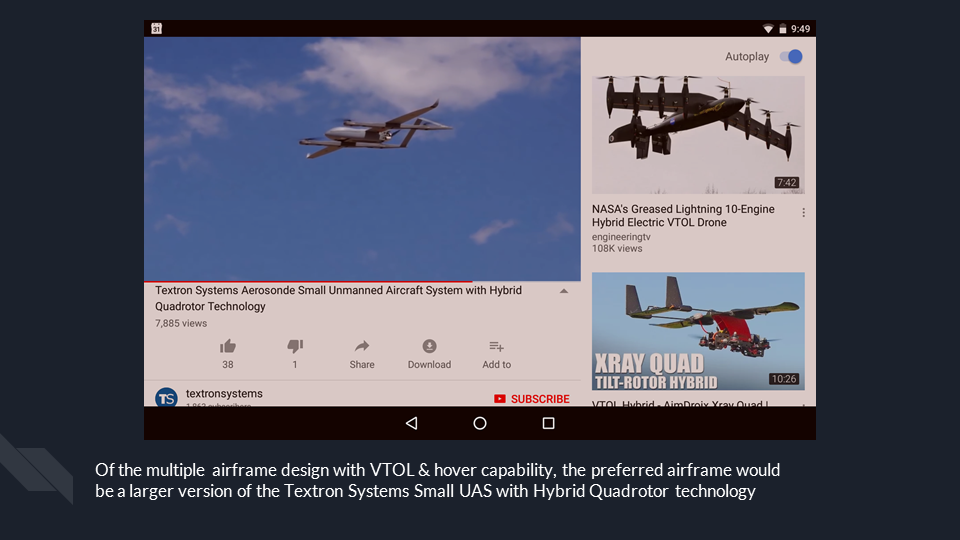Click the 108K views text
Viewport: 960px width, 540px height.
617,249
